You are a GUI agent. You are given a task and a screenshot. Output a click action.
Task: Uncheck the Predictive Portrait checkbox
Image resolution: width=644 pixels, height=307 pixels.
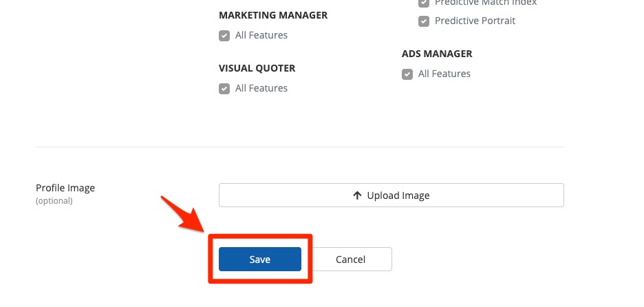tap(424, 21)
